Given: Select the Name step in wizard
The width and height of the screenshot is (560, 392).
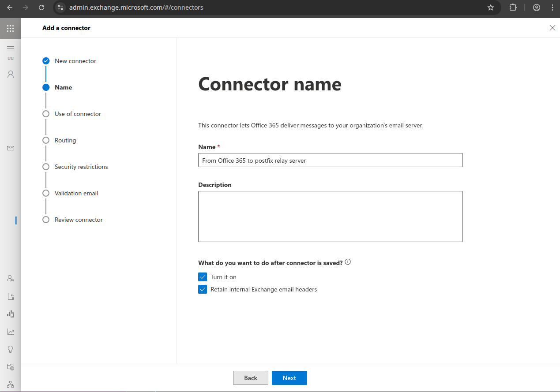Looking at the screenshot, I should [57, 87].
